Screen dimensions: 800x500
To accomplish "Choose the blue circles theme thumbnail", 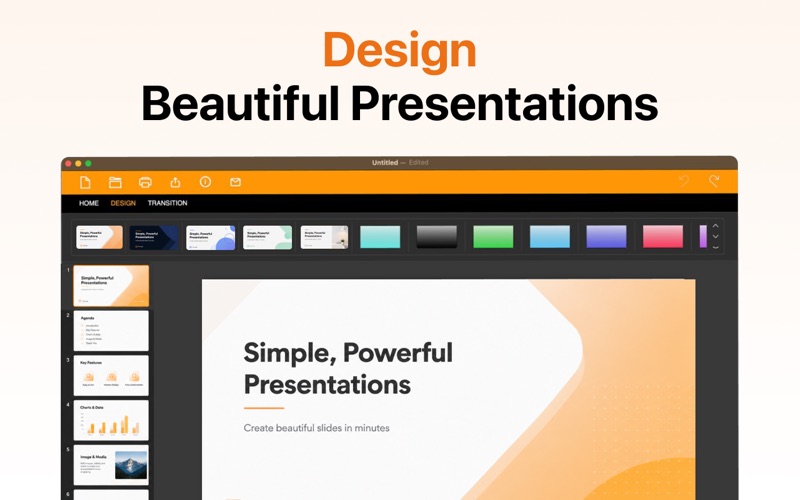I will [x=210, y=237].
